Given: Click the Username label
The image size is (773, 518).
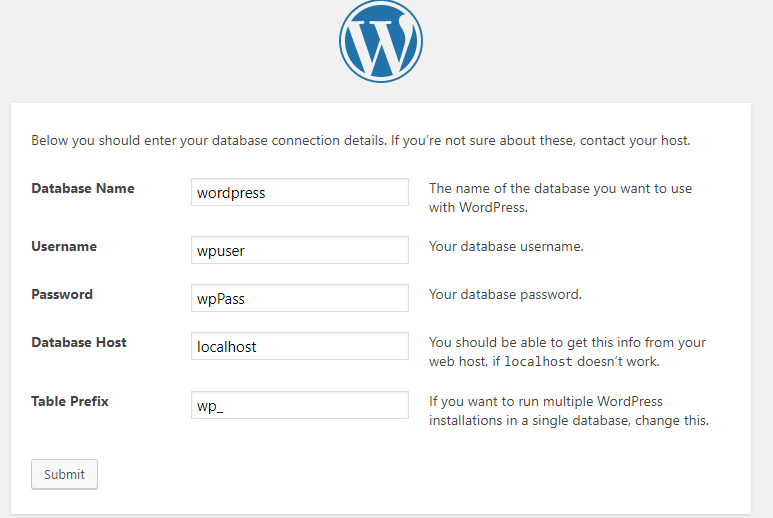Looking at the screenshot, I should (x=64, y=246).
